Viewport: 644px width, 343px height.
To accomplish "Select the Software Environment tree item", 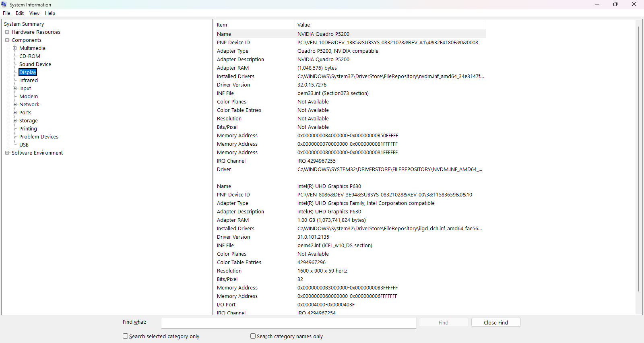I will click(x=37, y=153).
